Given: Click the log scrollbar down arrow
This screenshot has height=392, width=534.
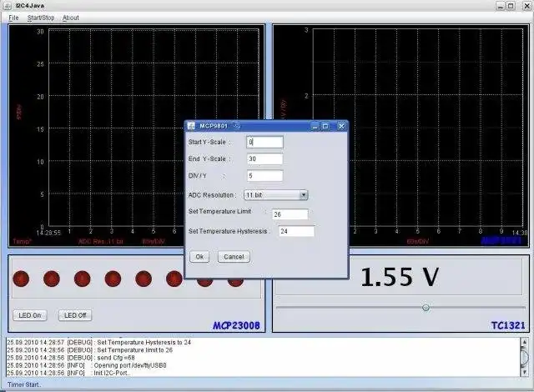Looking at the screenshot, I should [x=525, y=373].
